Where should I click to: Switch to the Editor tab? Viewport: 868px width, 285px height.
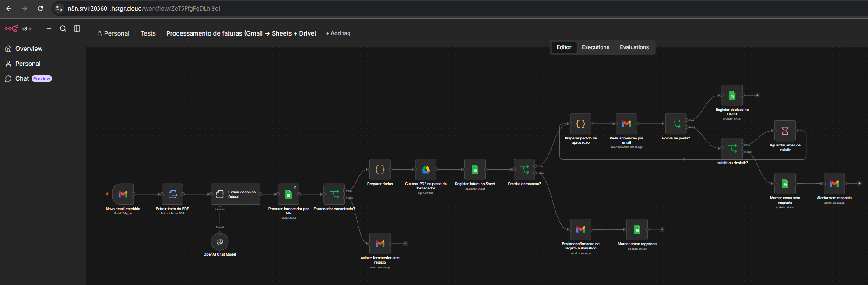point(564,47)
